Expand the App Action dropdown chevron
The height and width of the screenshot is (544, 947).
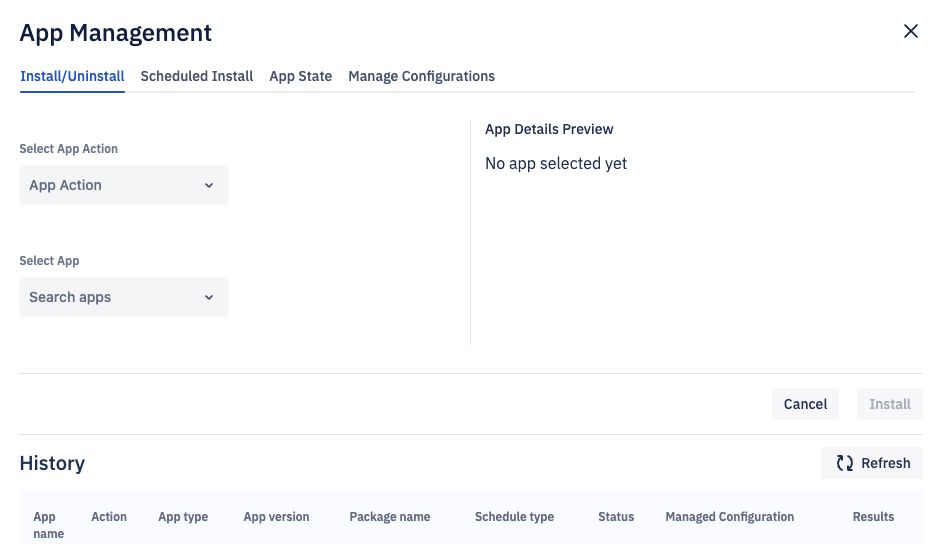point(209,185)
